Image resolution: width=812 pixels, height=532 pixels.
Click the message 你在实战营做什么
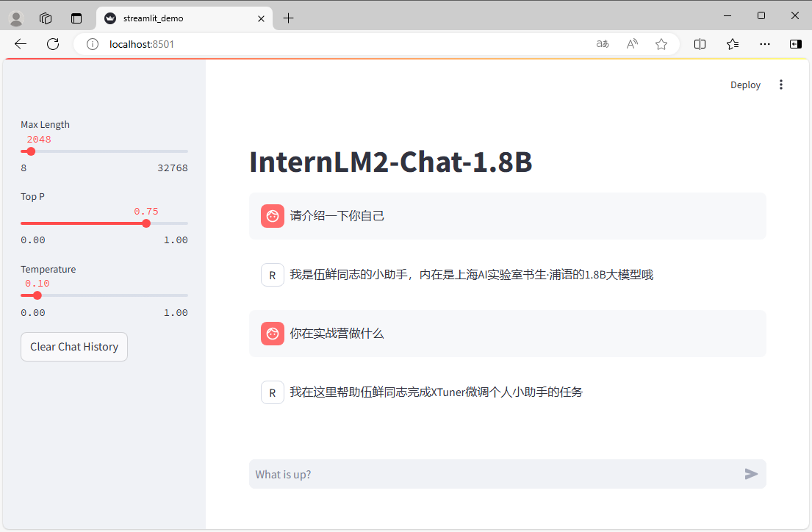coord(337,333)
